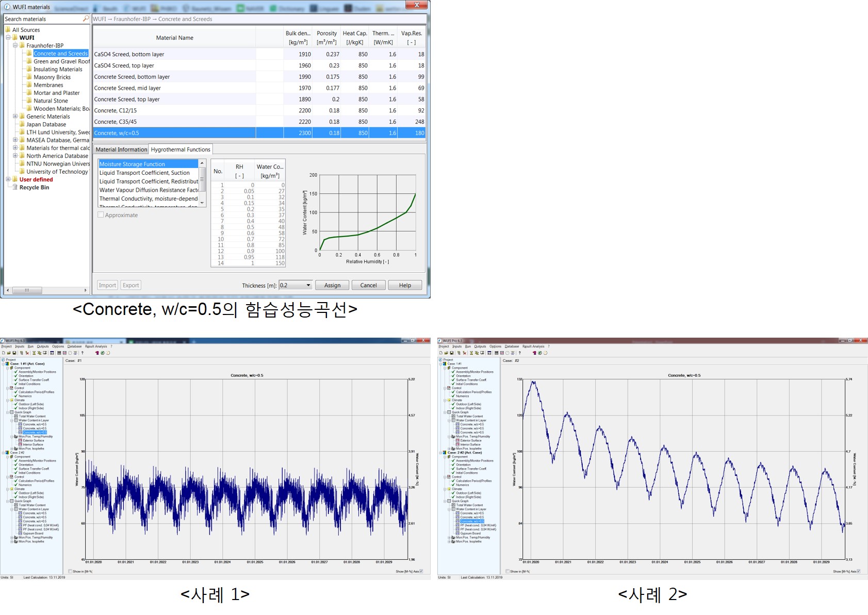Open Exterior Surface monitor in Case #1 window

coord(34,441)
